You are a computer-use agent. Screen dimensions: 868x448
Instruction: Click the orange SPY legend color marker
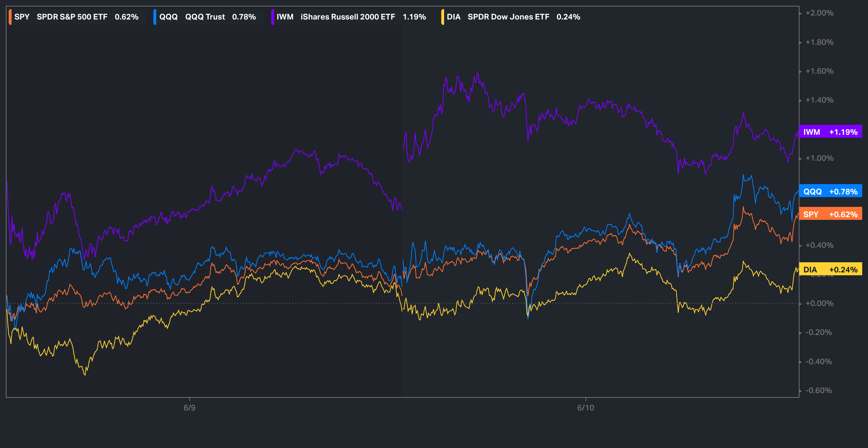[x=10, y=17]
